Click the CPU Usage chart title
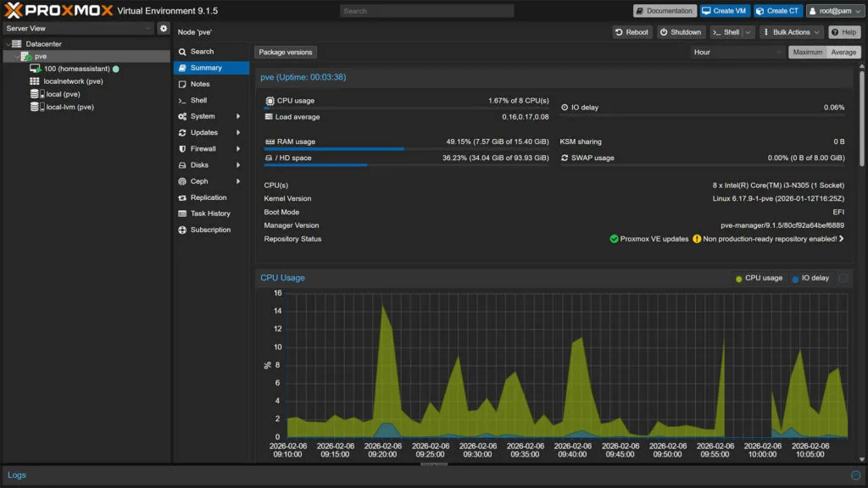The image size is (868, 488). [x=282, y=278]
